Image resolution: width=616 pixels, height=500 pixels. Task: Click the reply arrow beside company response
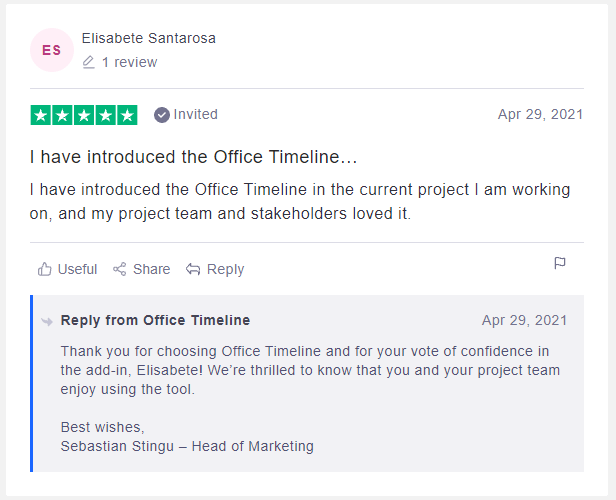[x=47, y=321]
